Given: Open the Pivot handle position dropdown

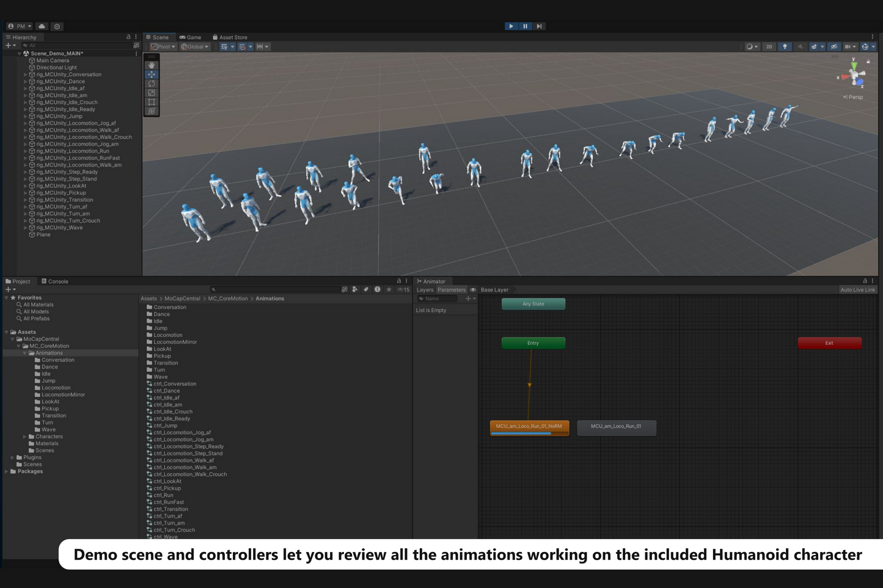Looking at the screenshot, I should pyautogui.click(x=162, y=46).
